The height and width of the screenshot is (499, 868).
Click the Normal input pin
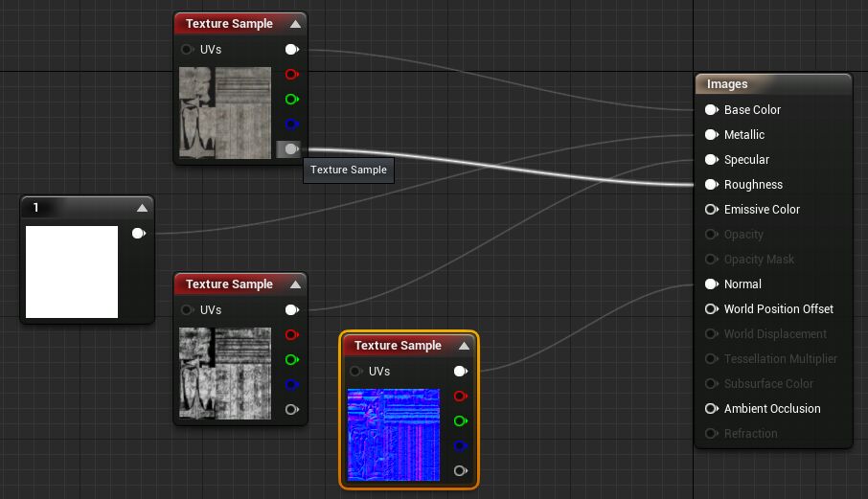[711, 284]
